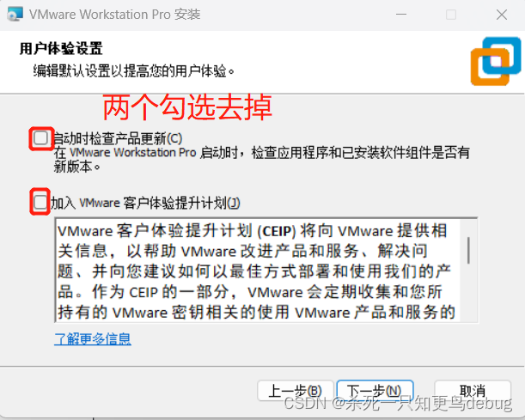525x420 pixels.
Task: Click the update check description paragraph
Action: 261,159
